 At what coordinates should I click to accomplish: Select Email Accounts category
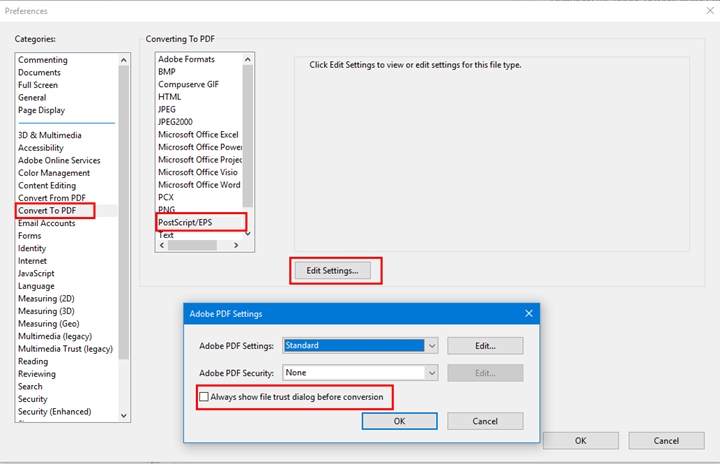point(47,223)
